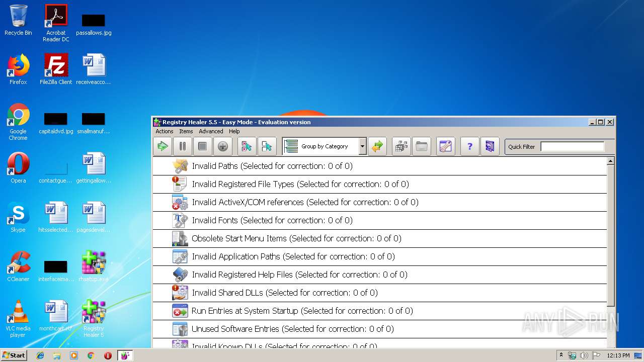This screenshot has width=644, height=362.
Task: Launch Internet Explorer from the taskbar
Action: [x=40, y=355]
